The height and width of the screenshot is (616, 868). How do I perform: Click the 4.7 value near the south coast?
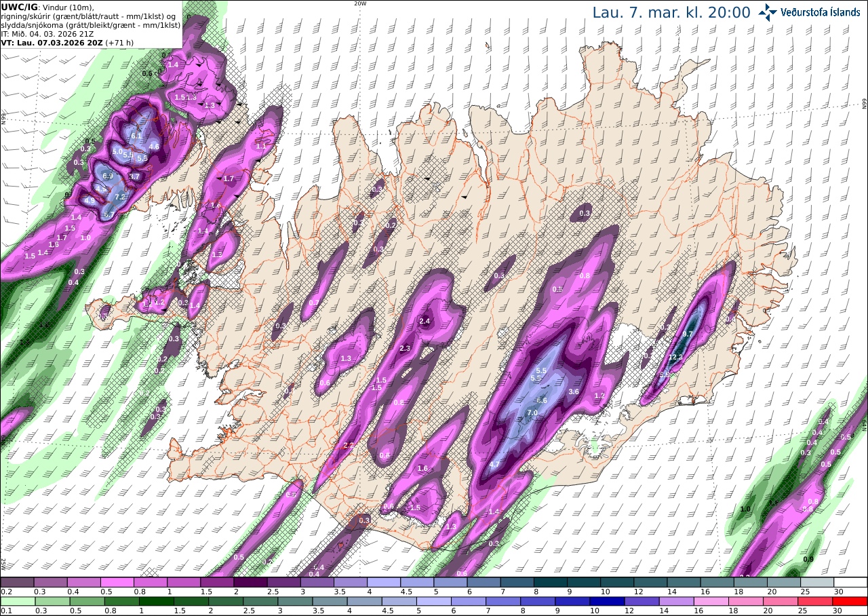[494, 464]
